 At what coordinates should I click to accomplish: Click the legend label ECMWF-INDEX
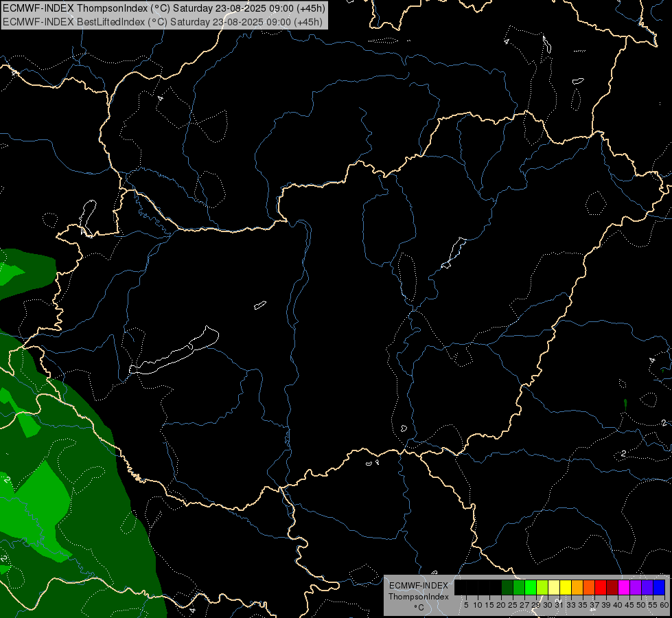tap(419, 586)
